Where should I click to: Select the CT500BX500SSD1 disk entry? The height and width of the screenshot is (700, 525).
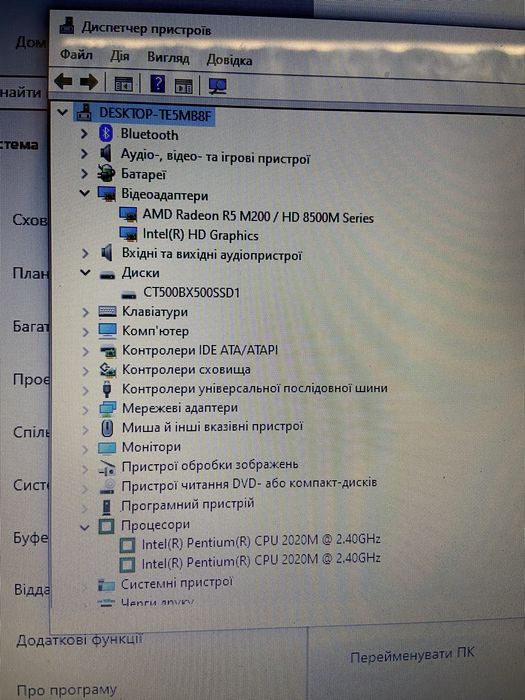pos(192,292)
